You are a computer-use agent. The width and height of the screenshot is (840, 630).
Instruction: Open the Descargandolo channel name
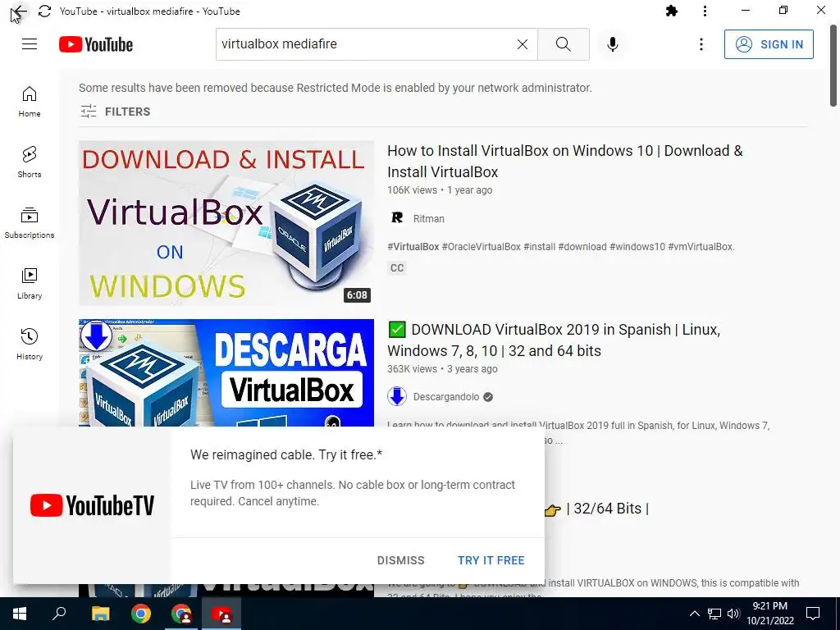(446, 397)
